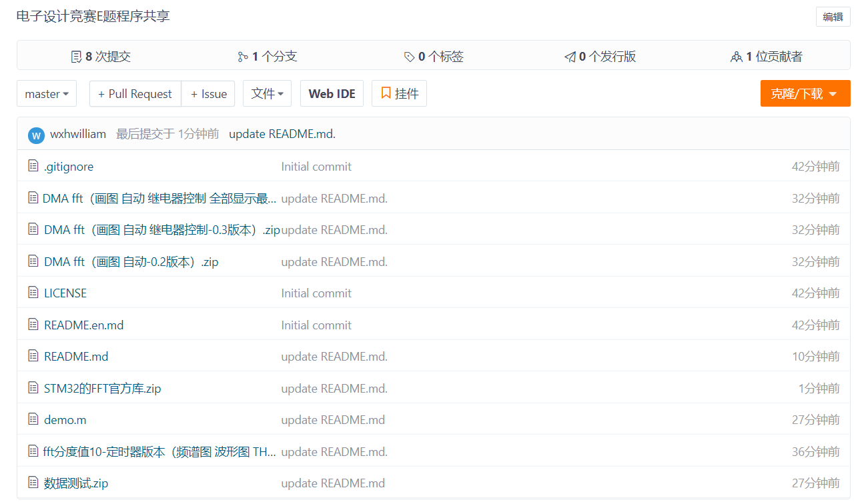Click commit message of 数据测试.zip row
Viewport: 864px width, 504px height.
pos(333,483)
